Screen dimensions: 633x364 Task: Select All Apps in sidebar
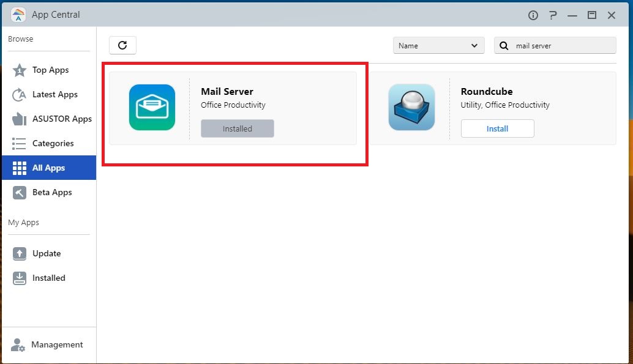coord(49,168)
